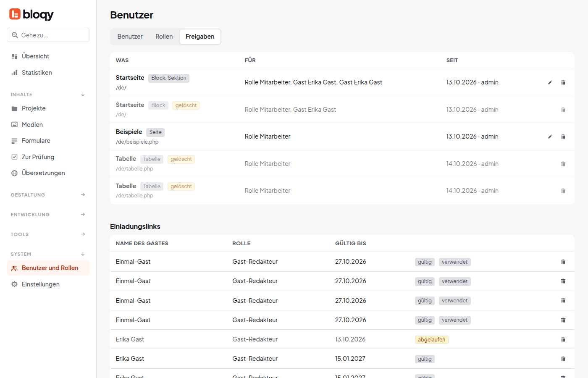Click the Seite badge next to Beispiele

coord(155,132)
